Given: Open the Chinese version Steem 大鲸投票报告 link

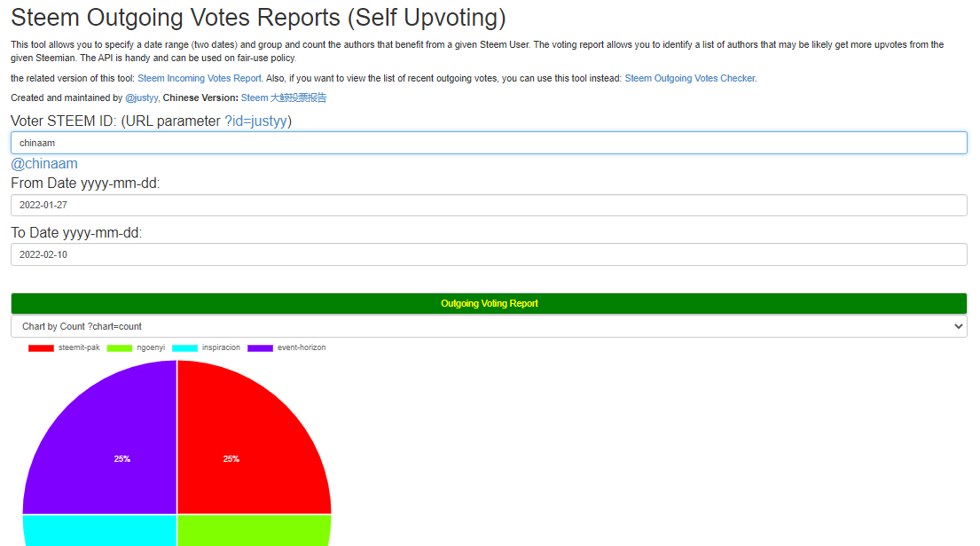Looking at the screenshot, I should pyautogui.click(x=284, y=97).
